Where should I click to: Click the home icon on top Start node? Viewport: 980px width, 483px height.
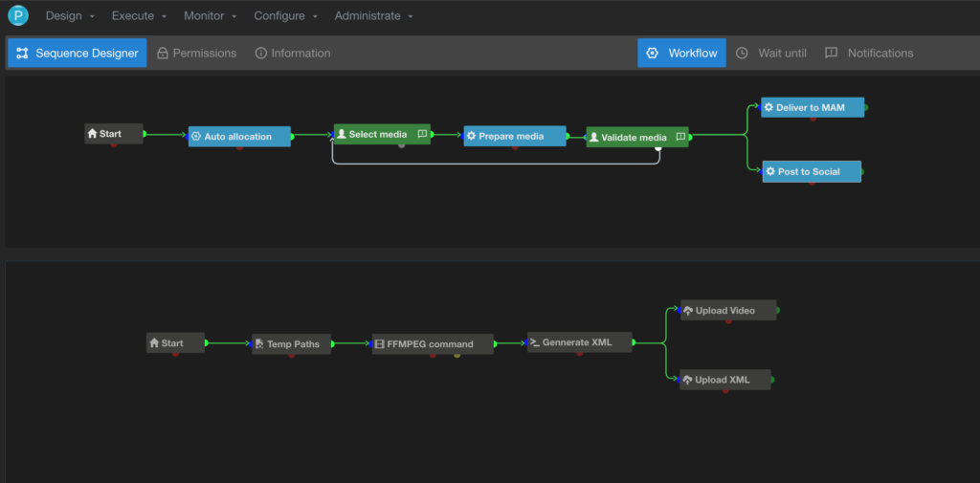(92, 134)
